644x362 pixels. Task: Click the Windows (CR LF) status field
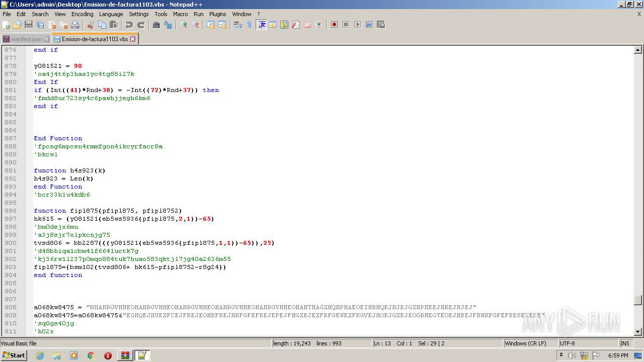[x=531, y=343]
